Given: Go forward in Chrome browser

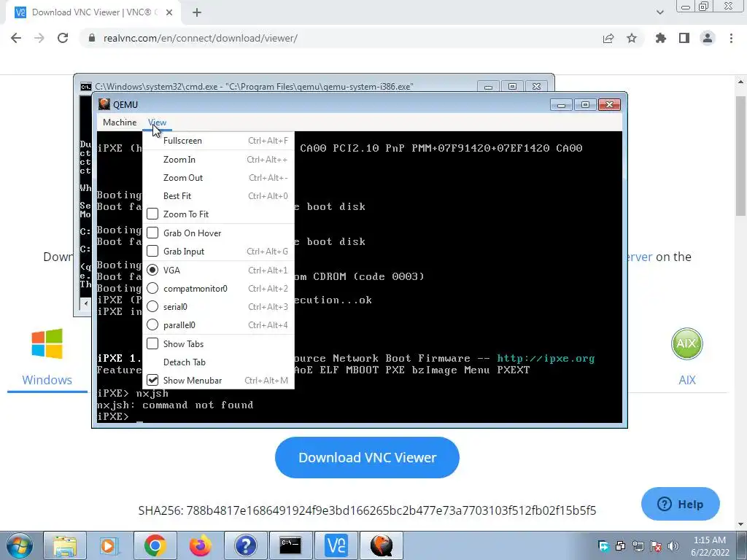Looking at the screenshot, I should [x=39, y=38].
